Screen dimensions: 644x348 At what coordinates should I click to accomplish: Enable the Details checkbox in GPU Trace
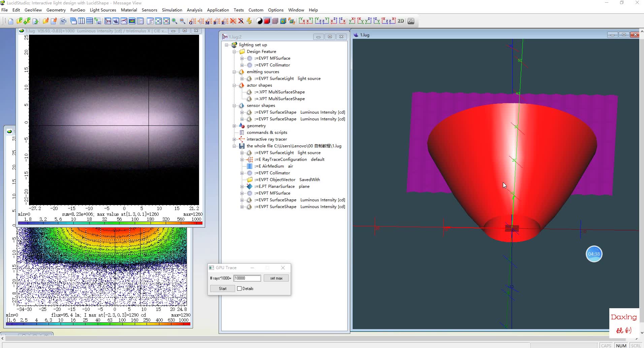[239, 289]
